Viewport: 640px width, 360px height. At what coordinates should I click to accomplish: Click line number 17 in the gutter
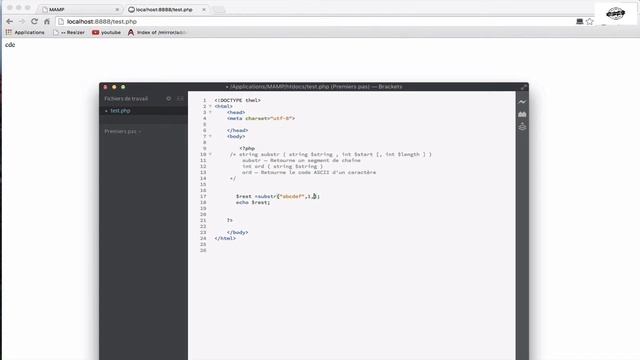point(203,196)
